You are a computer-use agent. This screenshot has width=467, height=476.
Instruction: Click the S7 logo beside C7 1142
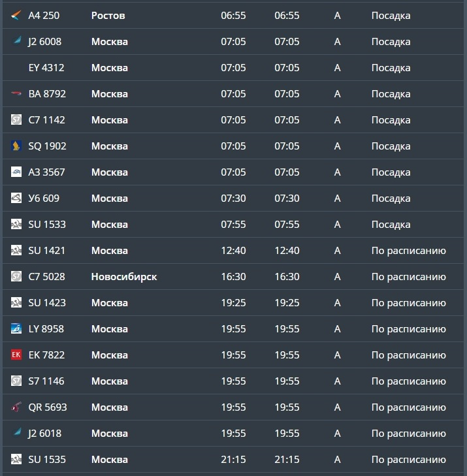(x=16, y=119)
